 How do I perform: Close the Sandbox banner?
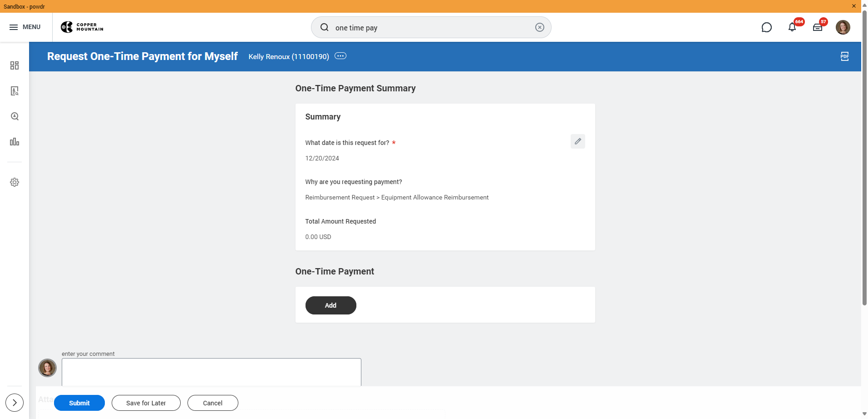pyautogui.click(x=854, y=6)
